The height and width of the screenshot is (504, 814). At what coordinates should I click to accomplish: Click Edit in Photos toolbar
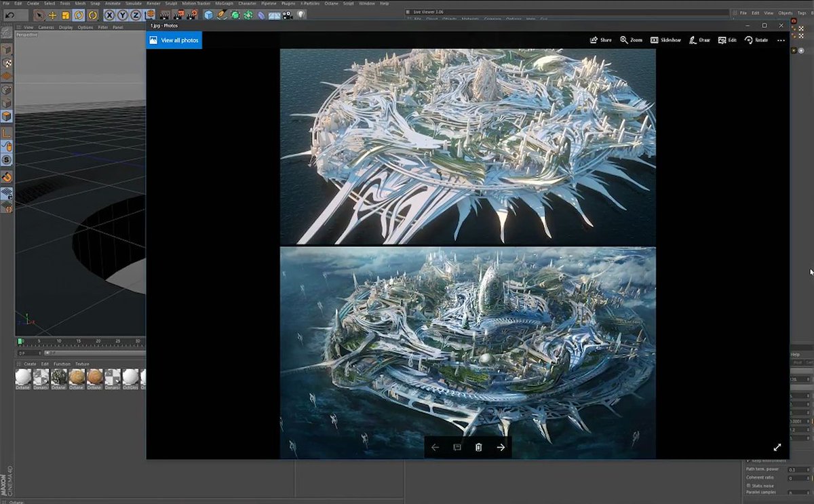point(727,40)
